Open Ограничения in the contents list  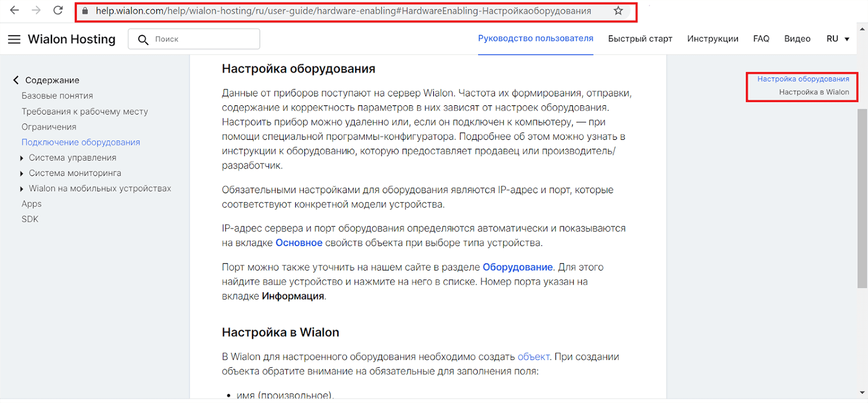pos(49,126)
